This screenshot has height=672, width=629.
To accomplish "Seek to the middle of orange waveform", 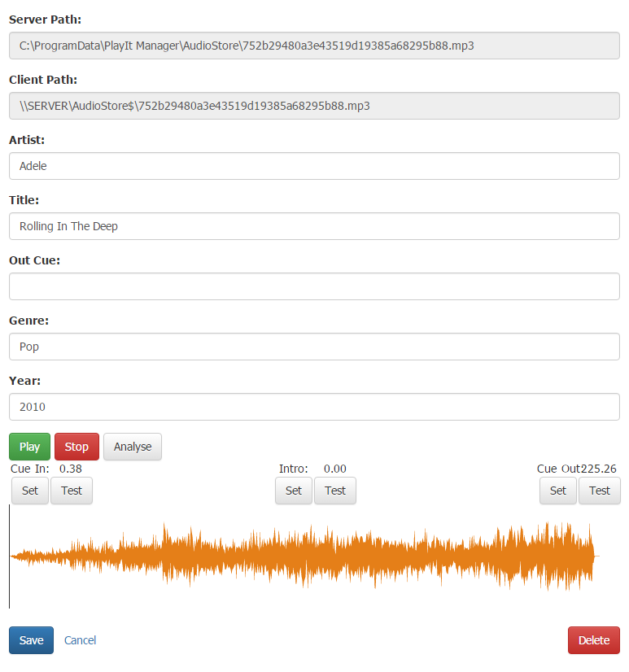I will (x=304, y=556).
